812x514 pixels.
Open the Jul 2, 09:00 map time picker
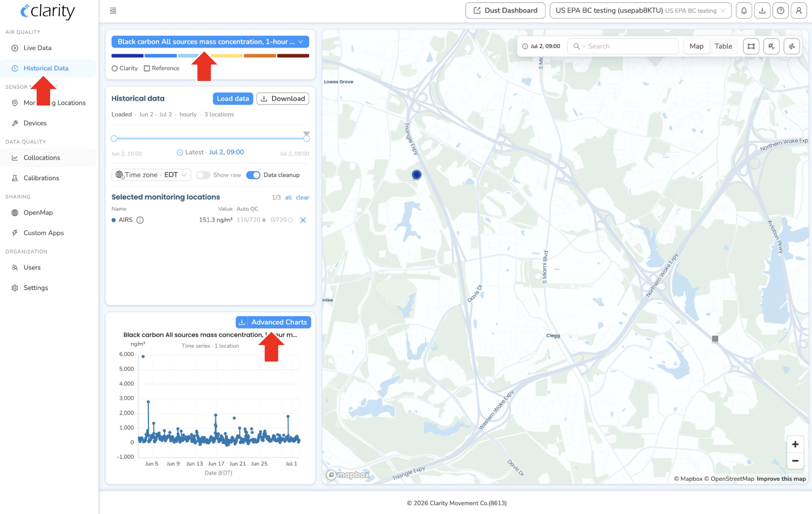(x=541, y=46)
